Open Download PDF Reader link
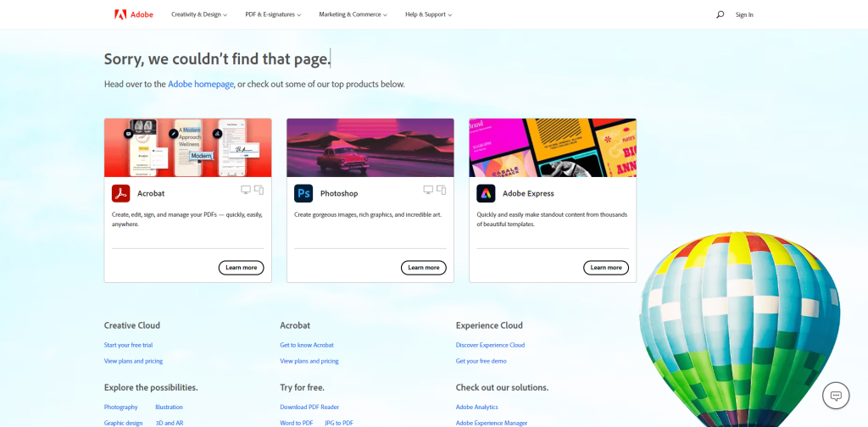868x427 pixels. [x=309, y=407]
